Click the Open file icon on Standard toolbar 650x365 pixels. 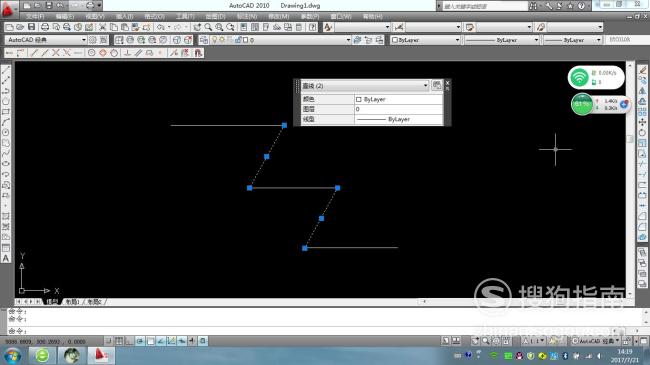pyautogui.click(x=20, y=27)
